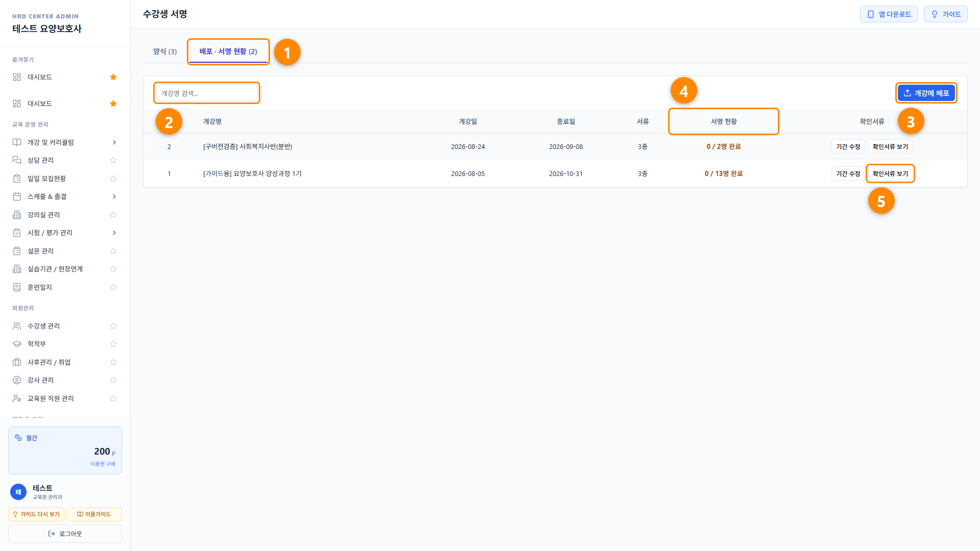Click the 교육원 직원 관리 user-cog icon
Screen dimensions: 980x551
[x=17, y=398]
